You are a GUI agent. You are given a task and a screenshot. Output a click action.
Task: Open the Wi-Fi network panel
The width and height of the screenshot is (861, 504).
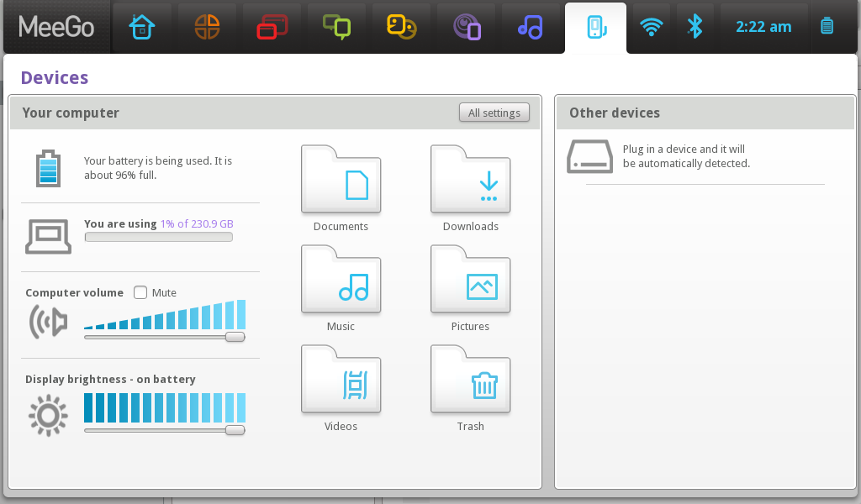tap(650, 26)
